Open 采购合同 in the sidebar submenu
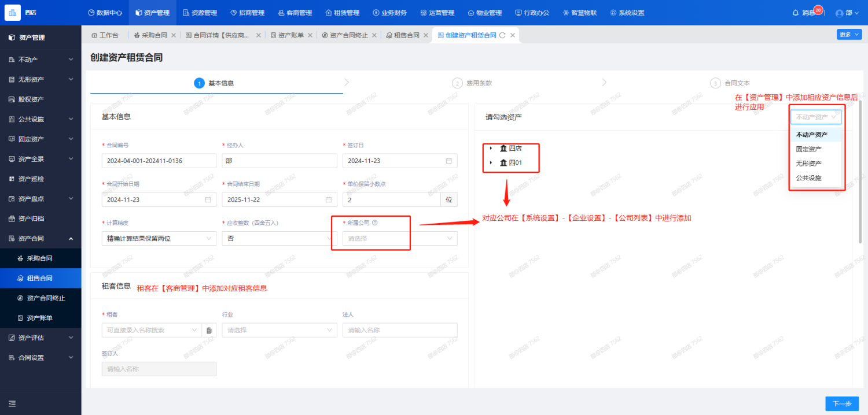This screenshot has height=415, width=868. pyautogui.click(x=41, y=258)
